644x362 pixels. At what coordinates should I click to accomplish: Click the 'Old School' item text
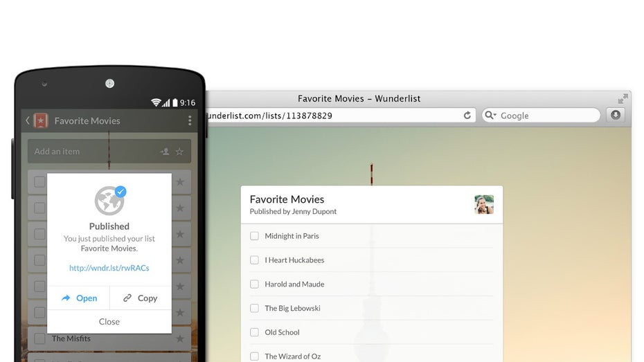point(282,332)
